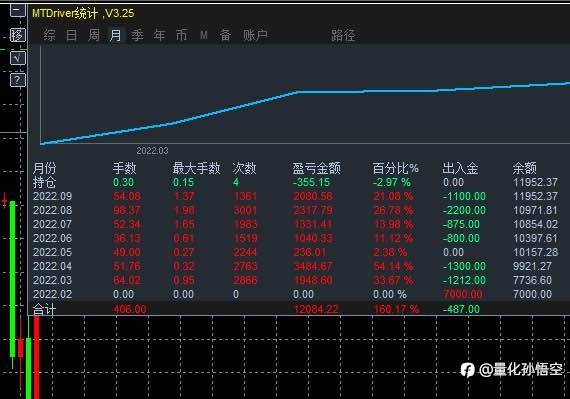Screen dimensions: 570x399
Task: Switch to the 季 quarterly tab
Action: [x=137, y=35]
